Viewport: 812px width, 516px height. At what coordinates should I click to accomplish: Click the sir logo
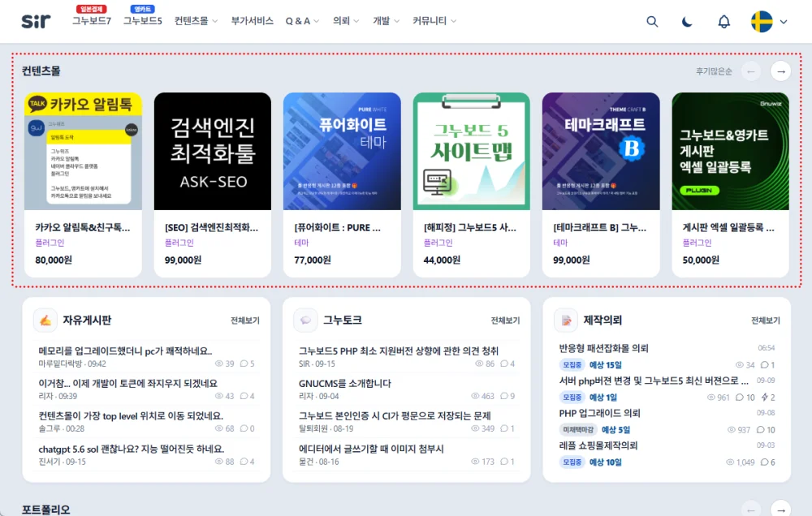tap(36, 21)
